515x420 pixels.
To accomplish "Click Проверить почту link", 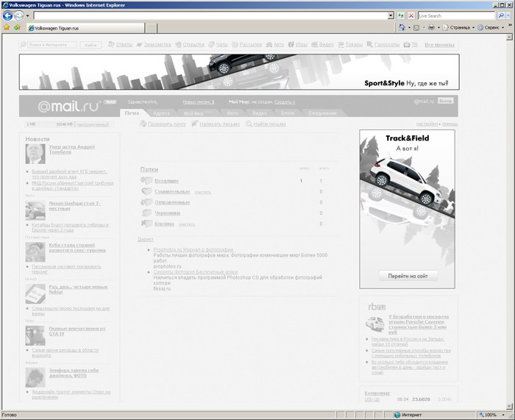I will (167, 124).
